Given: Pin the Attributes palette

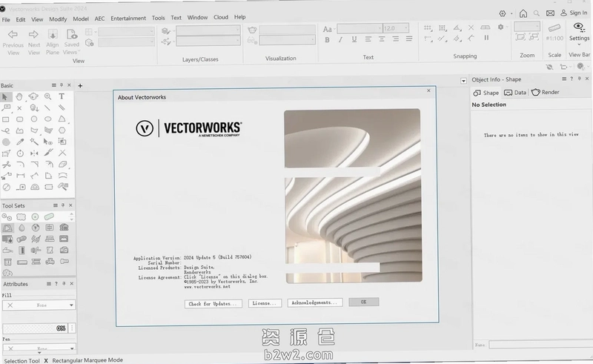Looking at the screenshot, I should [x=64, y=283].
